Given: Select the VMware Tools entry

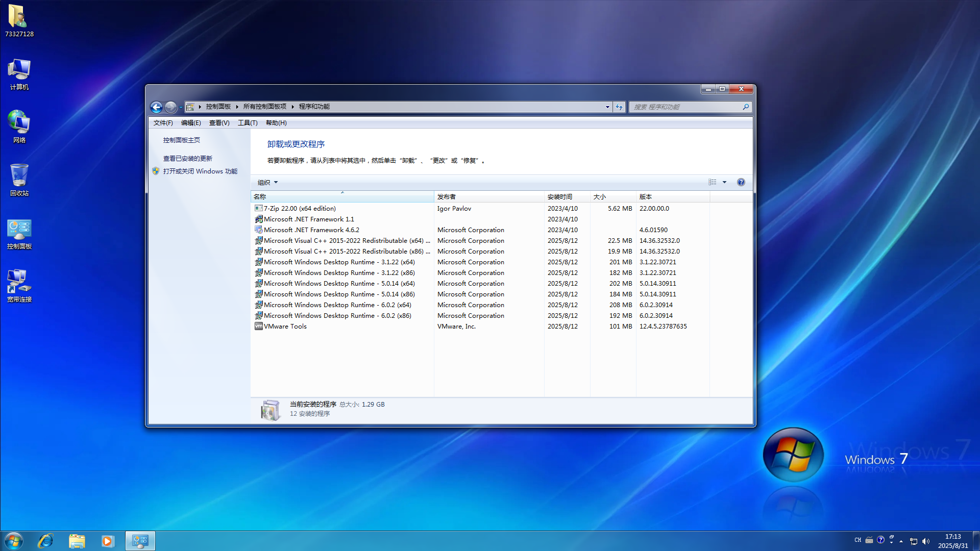Looking at the screenshot, I should pyautogui.click(x=285, y=326).
